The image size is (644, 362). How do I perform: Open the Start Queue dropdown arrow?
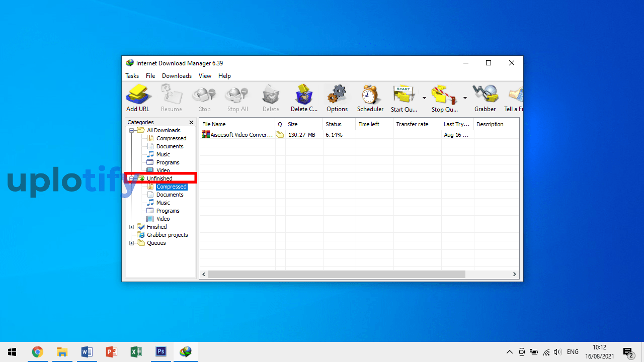[x=424, y=99]
